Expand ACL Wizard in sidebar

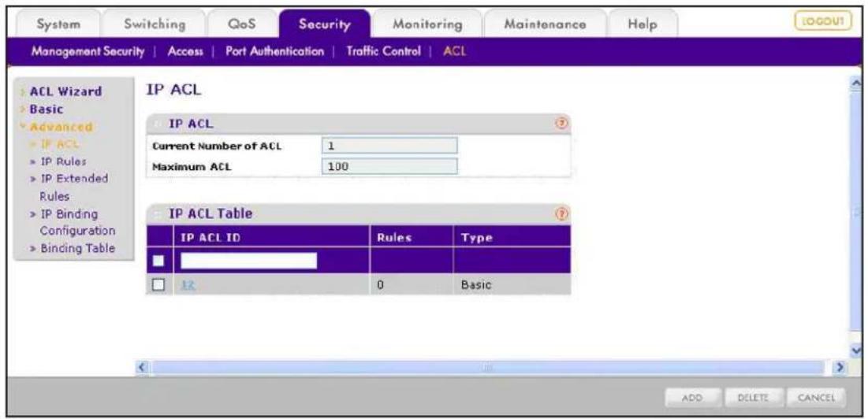(x=65, y=92)
